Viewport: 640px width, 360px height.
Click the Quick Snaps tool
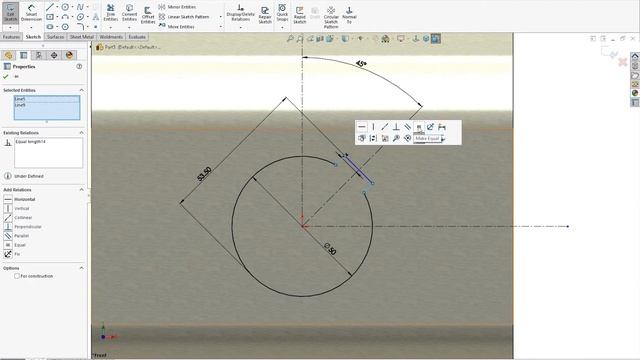pyautogui.click(x=282, y=13)
